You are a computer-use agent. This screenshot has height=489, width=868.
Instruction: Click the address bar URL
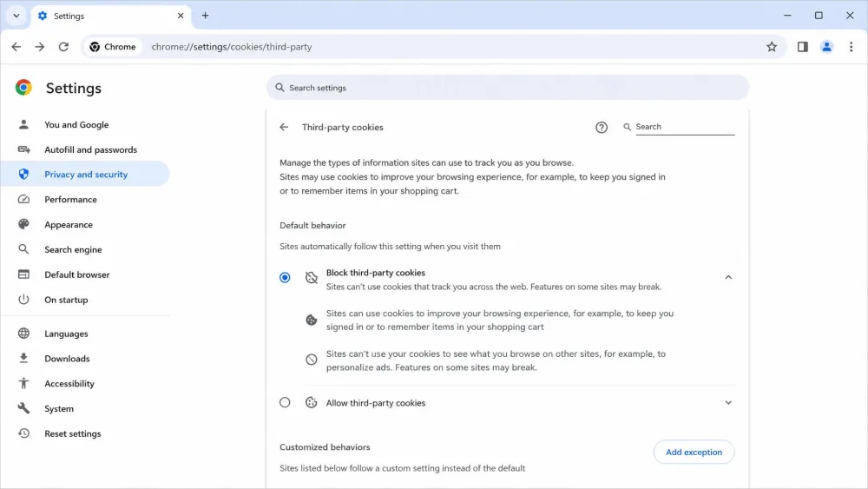[232, 47]
